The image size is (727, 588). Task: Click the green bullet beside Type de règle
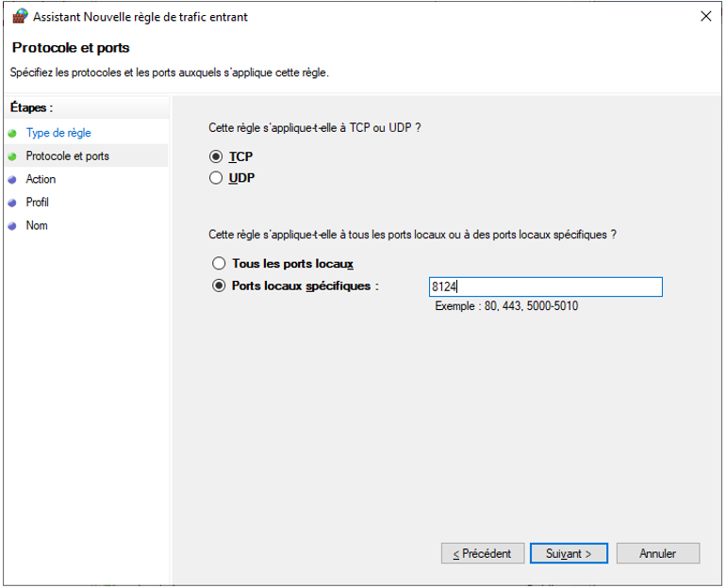(x=12, y=133)
